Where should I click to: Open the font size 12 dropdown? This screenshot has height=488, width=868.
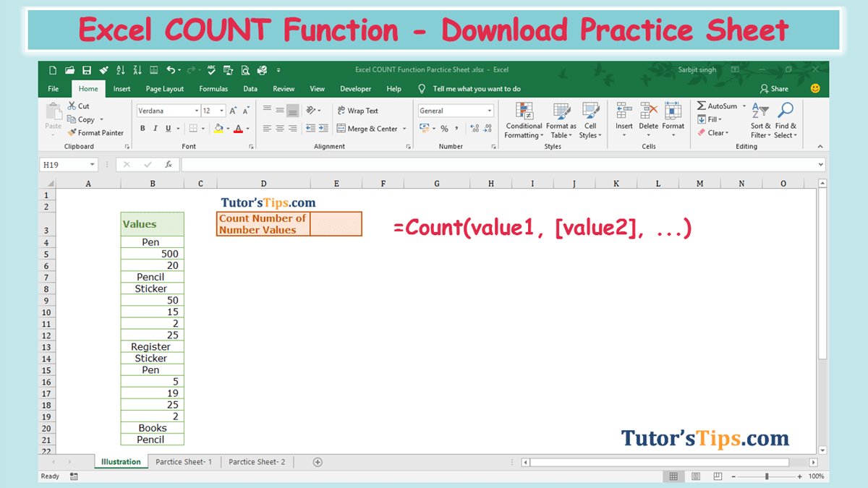(x=222, y=111)
